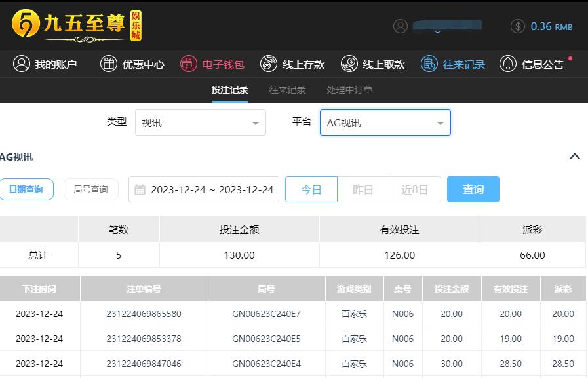Click the 我的账户 person icon
This screenshot has width=588, height=378.
pyautogui.click(x=22, y=64)
